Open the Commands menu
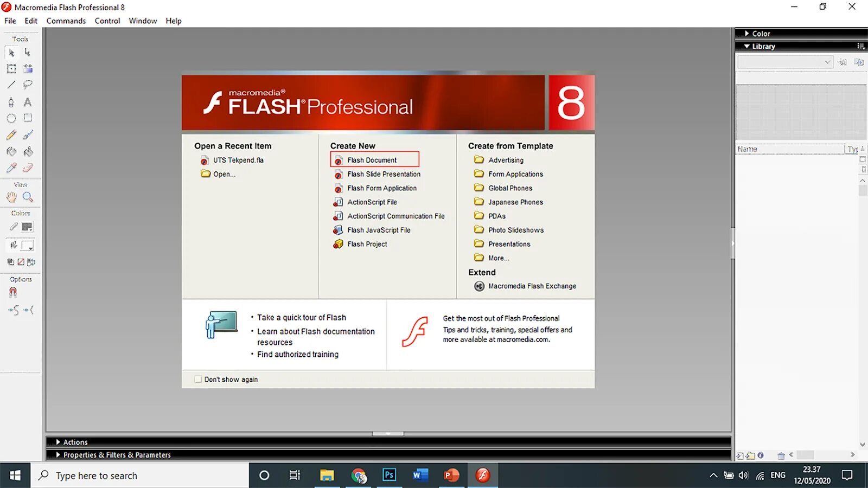Viewport: 868px width, 488px height. click(x=66, y=21)
